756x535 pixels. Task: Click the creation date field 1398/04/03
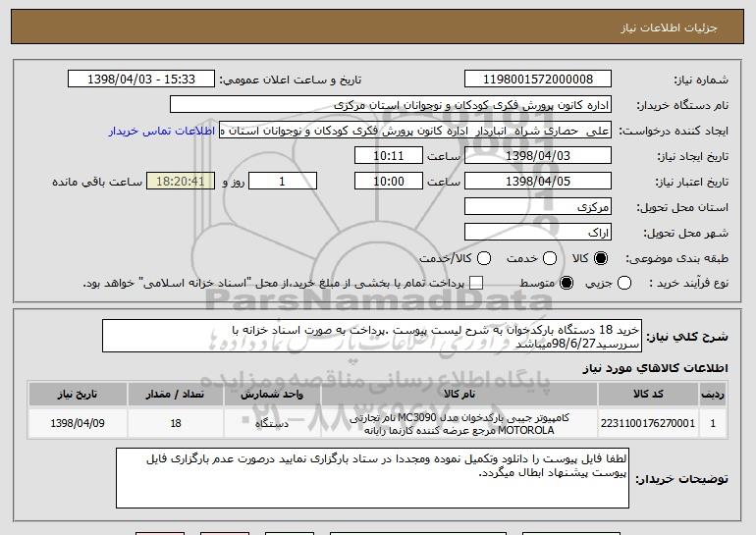pos(538,156)
